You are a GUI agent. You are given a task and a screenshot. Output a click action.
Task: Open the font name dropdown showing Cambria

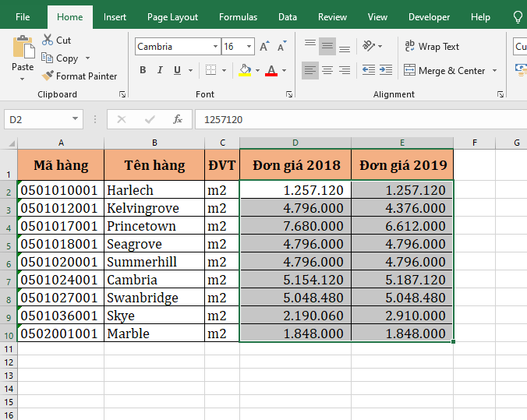coord(215,47)
